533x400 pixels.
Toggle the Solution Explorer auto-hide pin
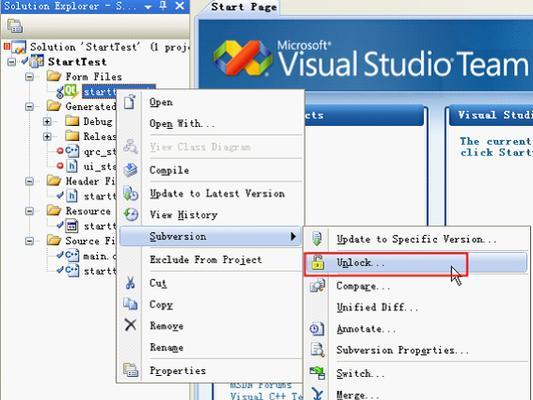tap(163, 6)
